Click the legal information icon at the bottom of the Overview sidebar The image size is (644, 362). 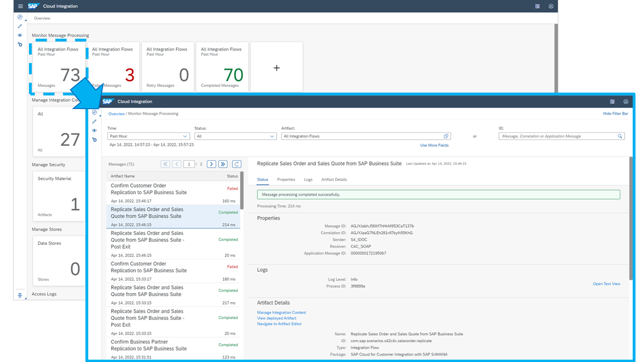click(20, 295)
